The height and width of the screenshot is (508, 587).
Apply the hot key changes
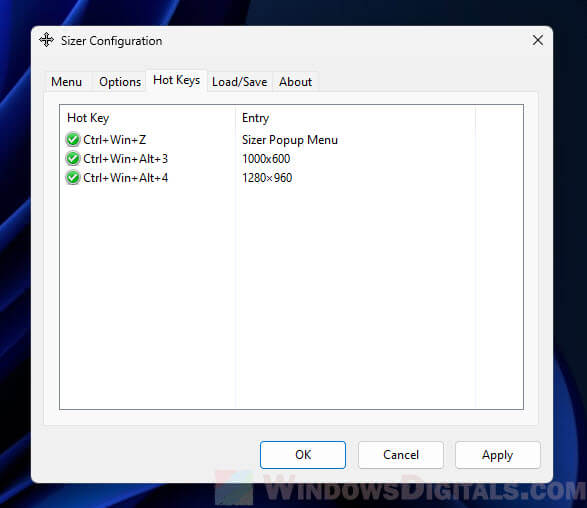click(x=498, y=455)
